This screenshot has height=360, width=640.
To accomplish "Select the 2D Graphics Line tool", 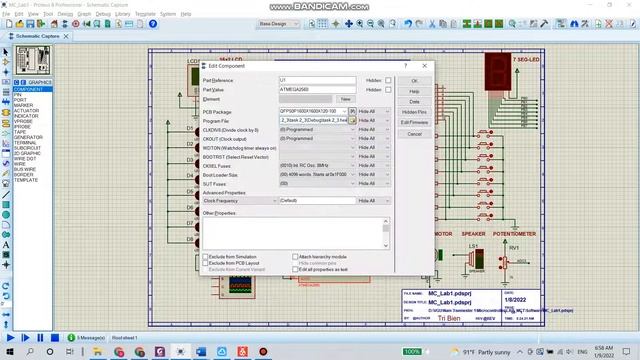I will tap(6, 194).
